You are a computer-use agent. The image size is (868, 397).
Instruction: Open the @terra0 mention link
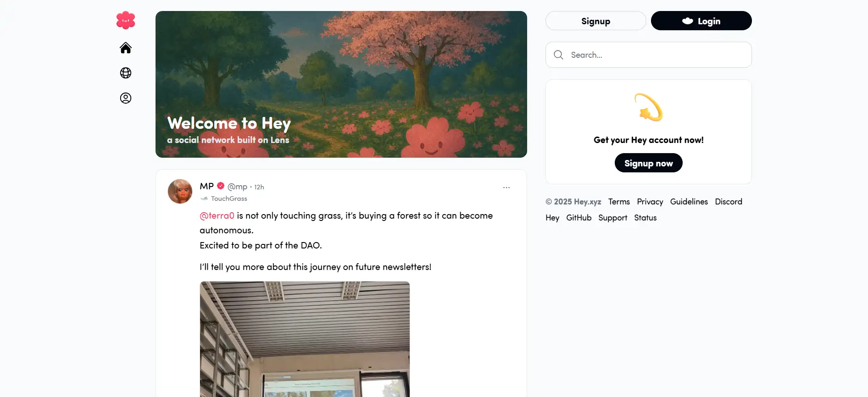coord(217,215)
